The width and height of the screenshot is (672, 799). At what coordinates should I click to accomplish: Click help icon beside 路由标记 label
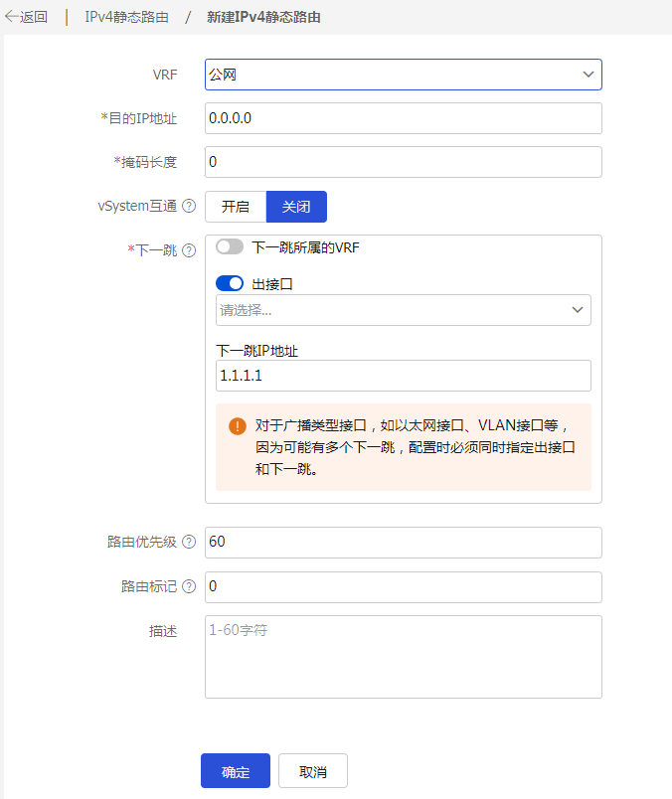tap(189, 586)
